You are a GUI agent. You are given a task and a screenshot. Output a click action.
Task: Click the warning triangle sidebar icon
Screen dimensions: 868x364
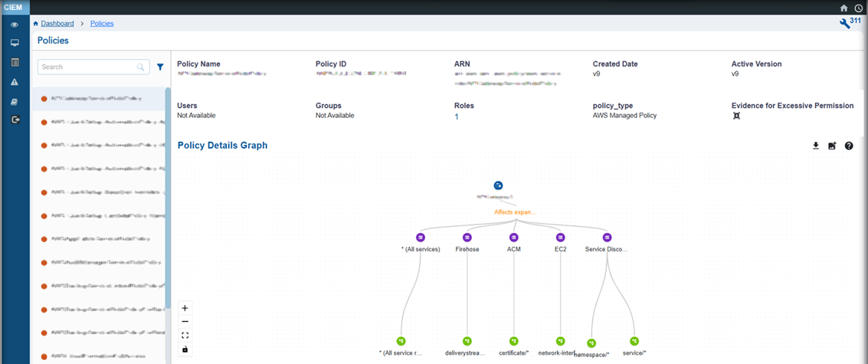15,82
